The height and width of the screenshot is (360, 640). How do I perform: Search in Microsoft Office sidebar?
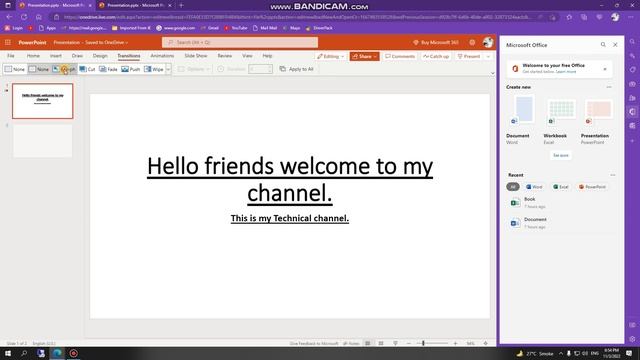point(603,44)
